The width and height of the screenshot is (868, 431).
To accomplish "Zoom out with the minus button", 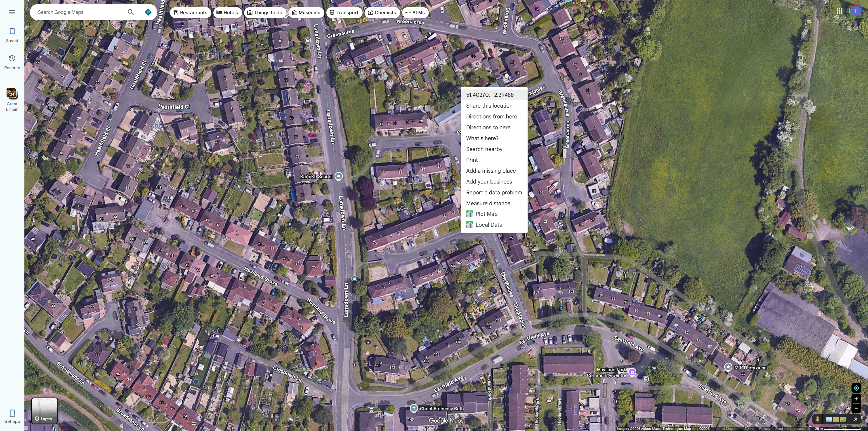I will (856, 408).
